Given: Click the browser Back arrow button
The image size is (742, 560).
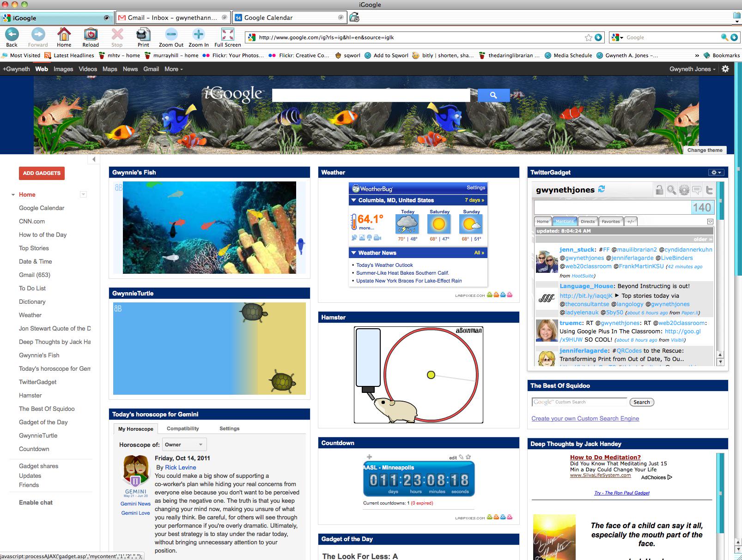Looking at the screenshot, I should tap(12, 34).
